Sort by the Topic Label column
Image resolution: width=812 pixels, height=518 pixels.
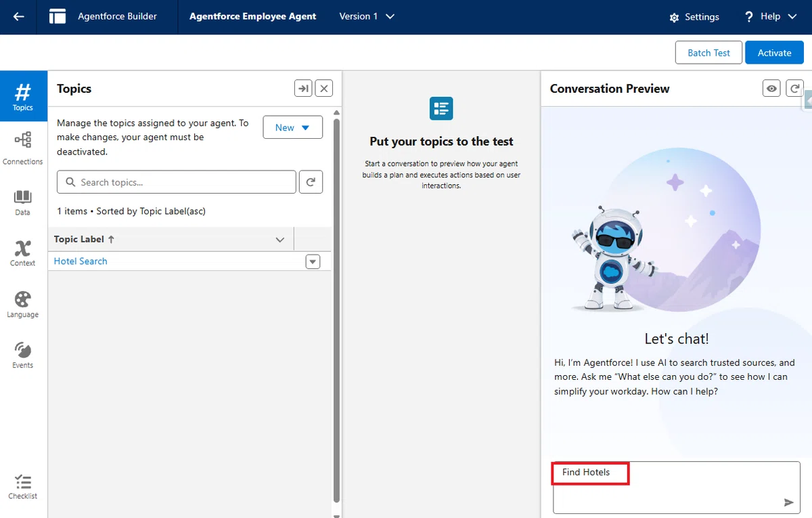point(85,239)
